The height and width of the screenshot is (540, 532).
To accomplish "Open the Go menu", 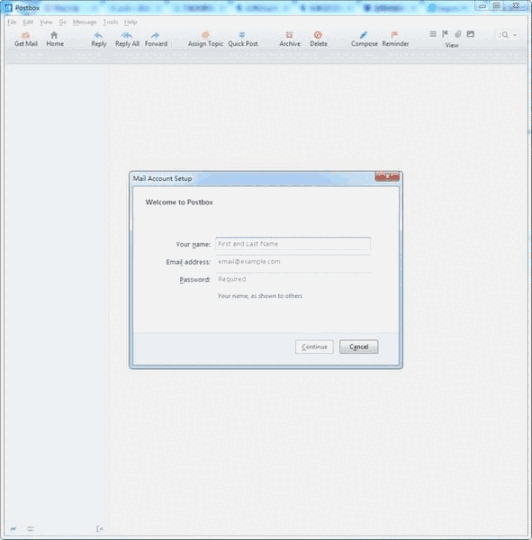I will (x=62, y=22).
